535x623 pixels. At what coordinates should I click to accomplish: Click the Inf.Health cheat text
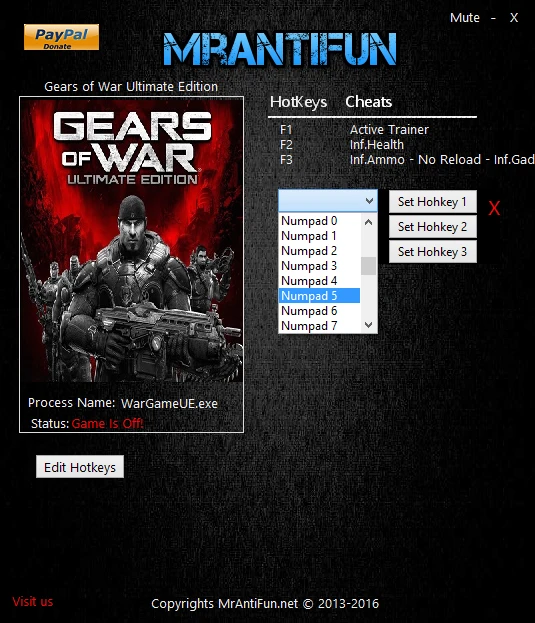[377, 145]
